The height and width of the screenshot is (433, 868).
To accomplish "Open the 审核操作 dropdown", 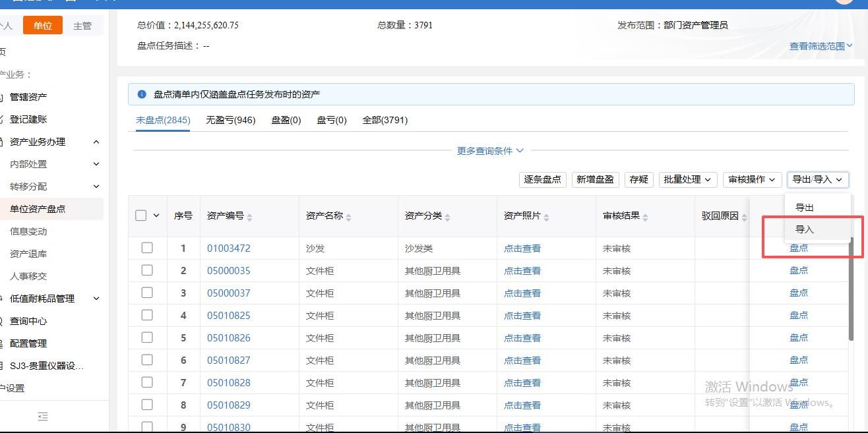I will [752, 179].
